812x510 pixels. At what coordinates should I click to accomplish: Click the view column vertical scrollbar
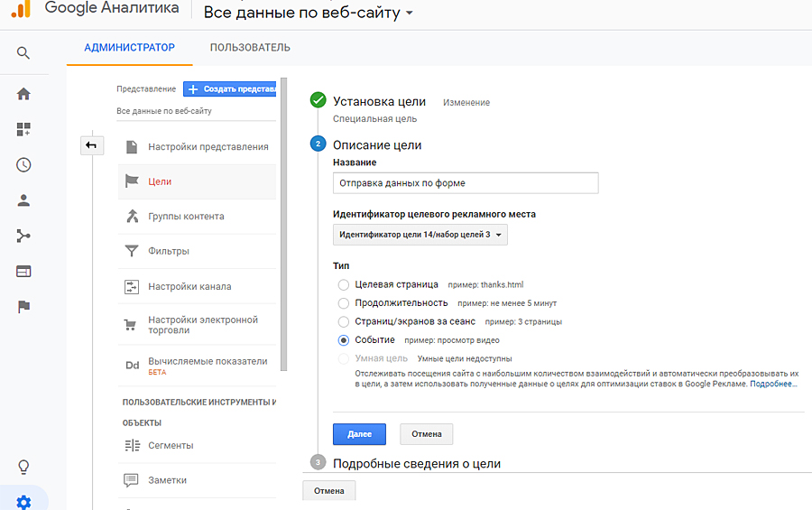pos(283,226)
